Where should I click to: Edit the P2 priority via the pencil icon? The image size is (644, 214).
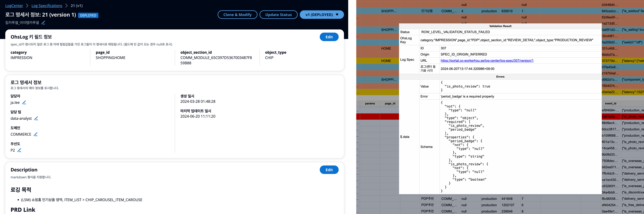19,150
